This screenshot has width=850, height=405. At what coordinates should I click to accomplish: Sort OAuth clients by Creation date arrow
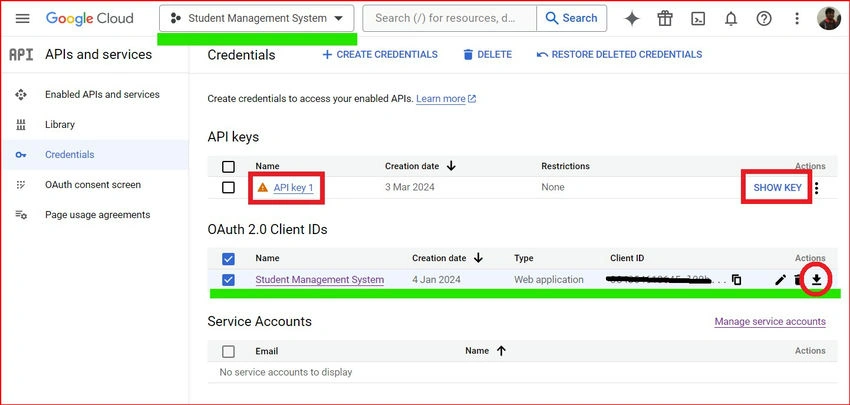478,258
